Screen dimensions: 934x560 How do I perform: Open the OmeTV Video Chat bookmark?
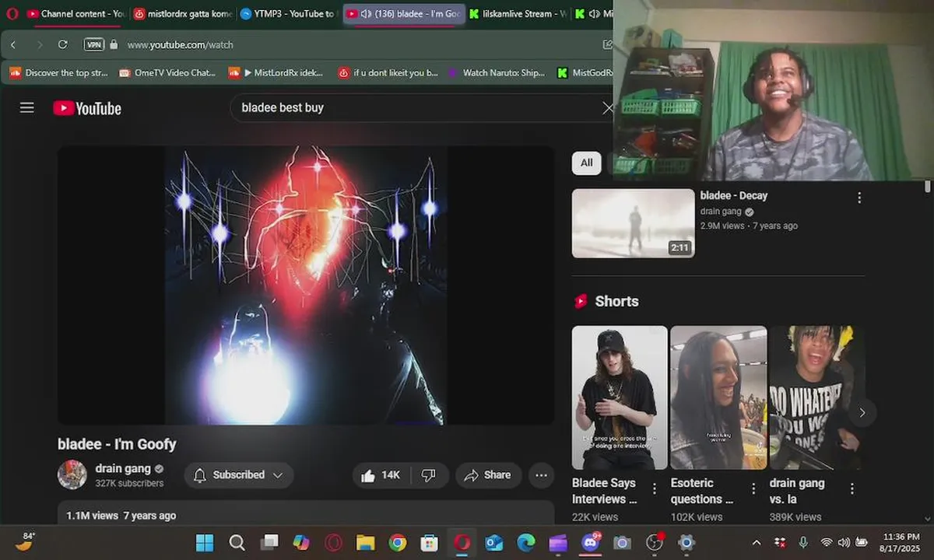tap(167, 73)
